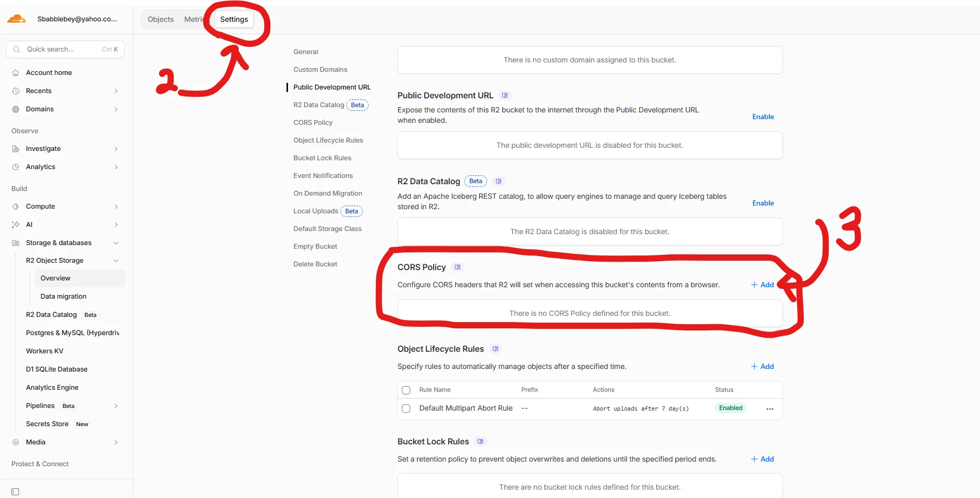Add a CORS Policy
The height and width of the screenshot is (498, 980).
[762, 285]
